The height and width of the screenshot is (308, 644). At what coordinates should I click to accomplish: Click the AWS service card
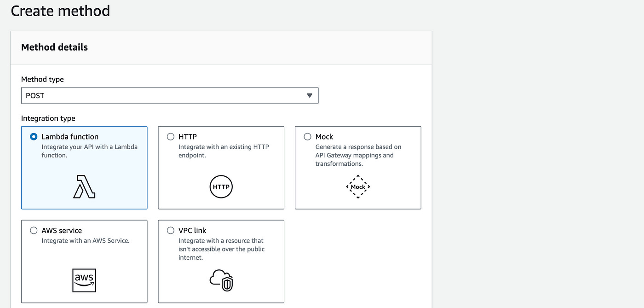click(84, 262)
